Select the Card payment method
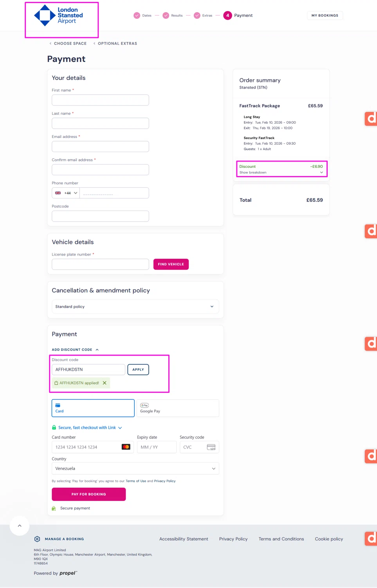This screenshot has height=588, width=377. [x=93, y=408]
